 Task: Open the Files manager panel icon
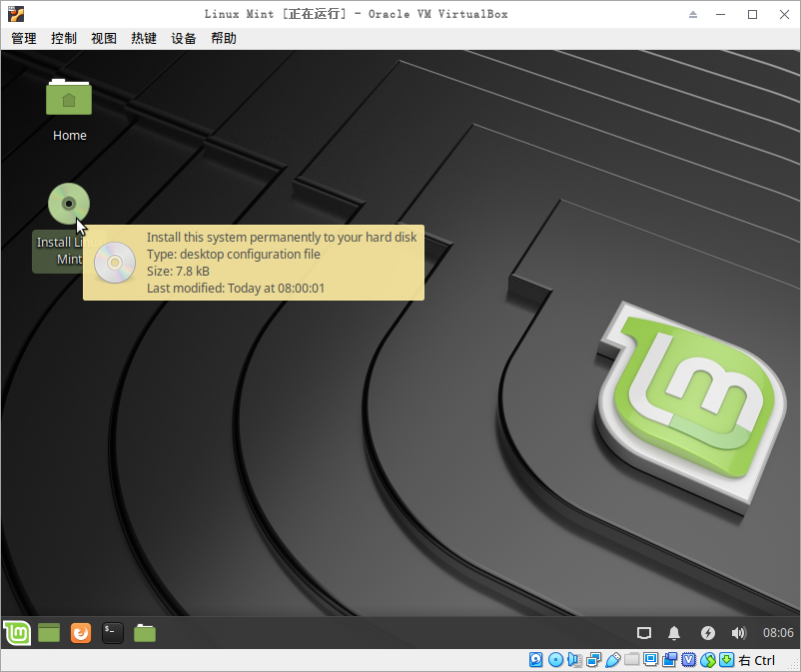click(x=145, y=632)
